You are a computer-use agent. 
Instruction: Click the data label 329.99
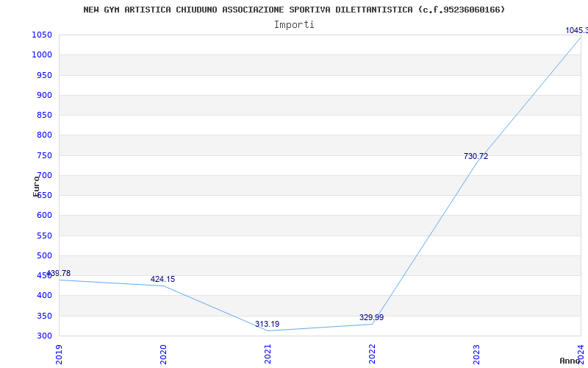click(x=371, y=318)
